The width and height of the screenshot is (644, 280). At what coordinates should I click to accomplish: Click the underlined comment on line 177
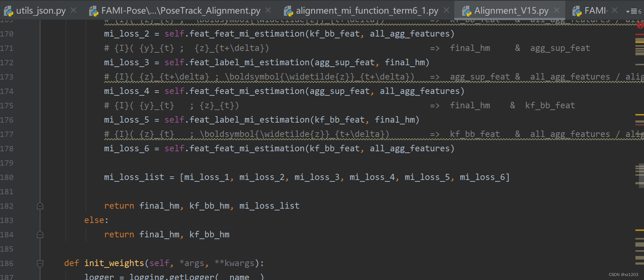click(x=374, y=134)
